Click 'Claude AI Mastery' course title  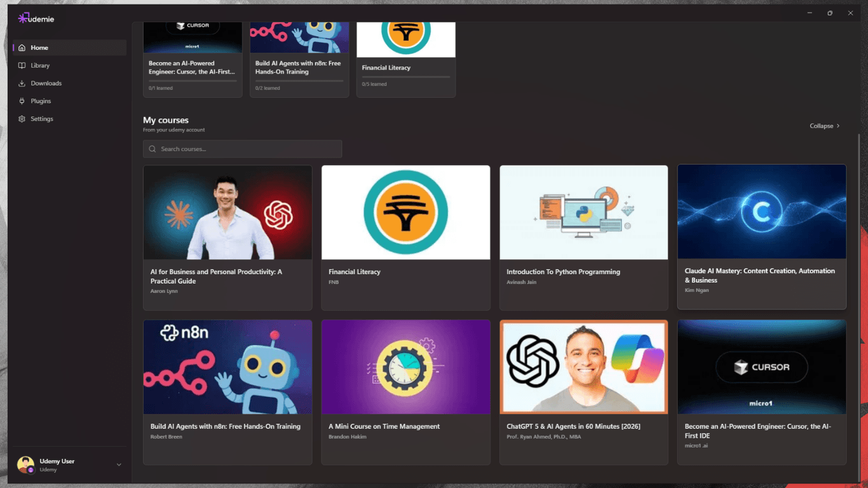coord(759,275)
